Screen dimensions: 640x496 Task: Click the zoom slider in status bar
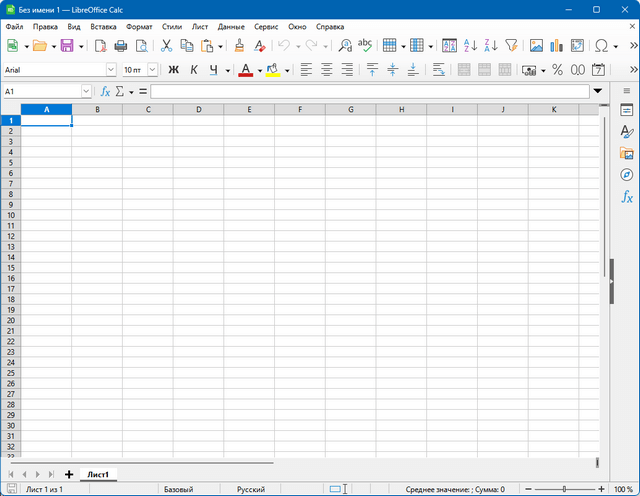pyautogui.click(x=563, y=489)
